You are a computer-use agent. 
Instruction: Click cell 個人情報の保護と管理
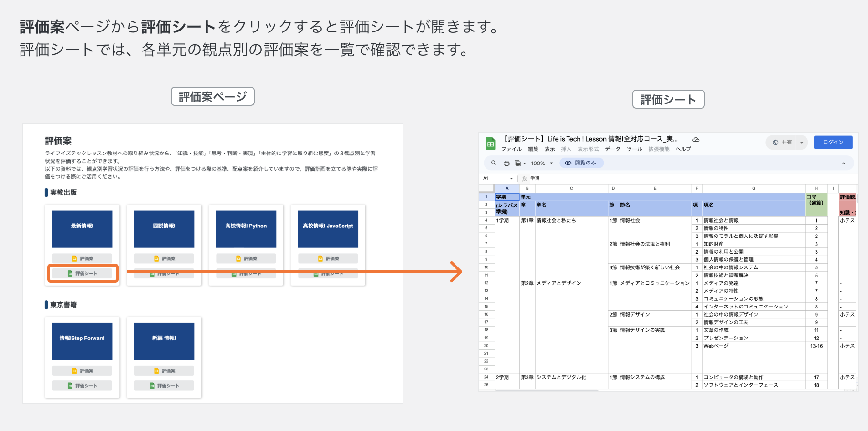click(754, 260)
